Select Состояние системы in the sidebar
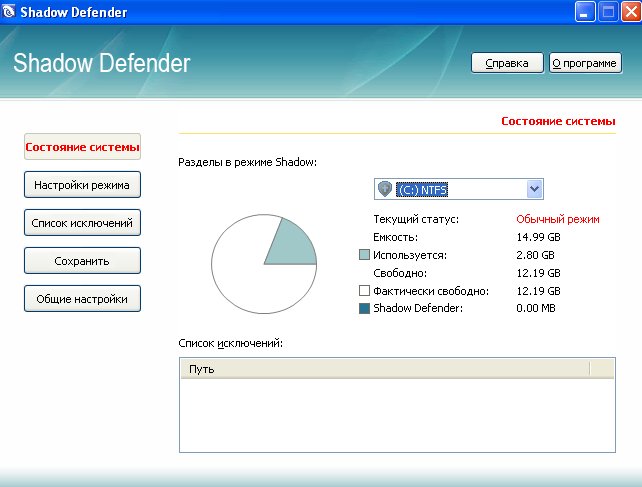 (x=82, y=147)
